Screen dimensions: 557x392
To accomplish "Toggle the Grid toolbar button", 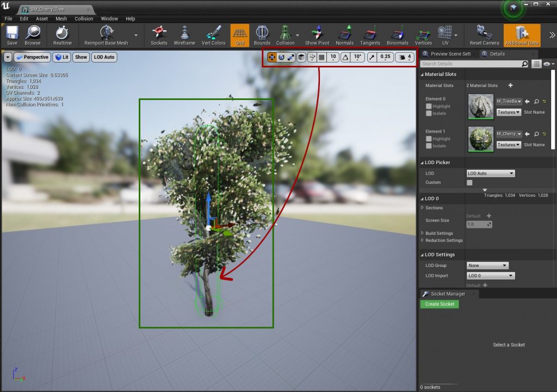I will (240, 35).
